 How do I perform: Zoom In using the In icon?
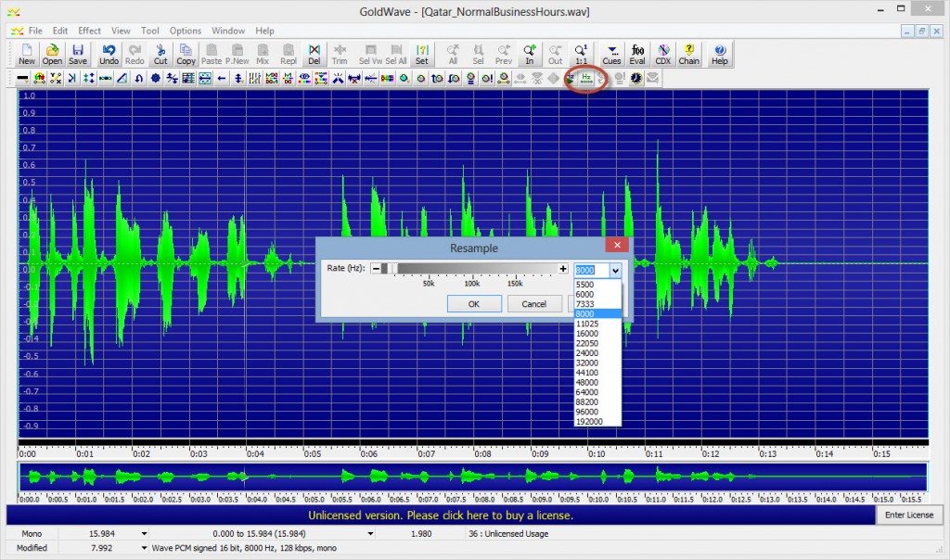[x=530, y=54]
